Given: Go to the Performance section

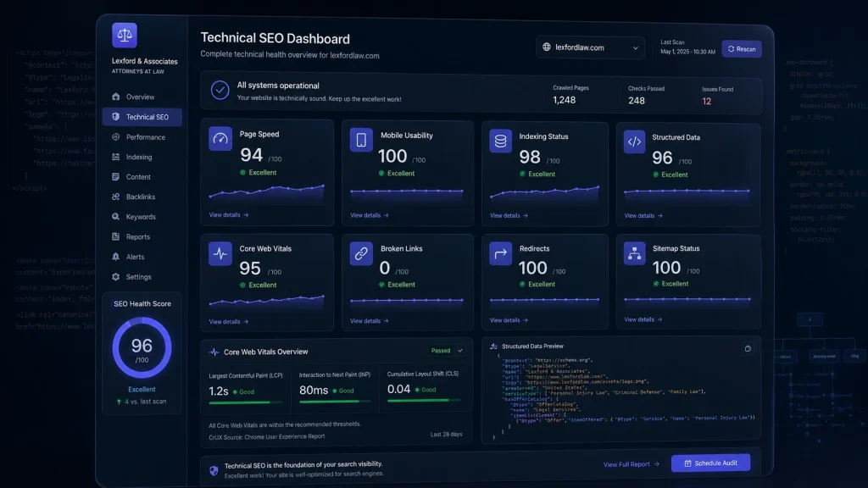Looking at the screenshot, I should pyautogui.click(x=142, y=136).
